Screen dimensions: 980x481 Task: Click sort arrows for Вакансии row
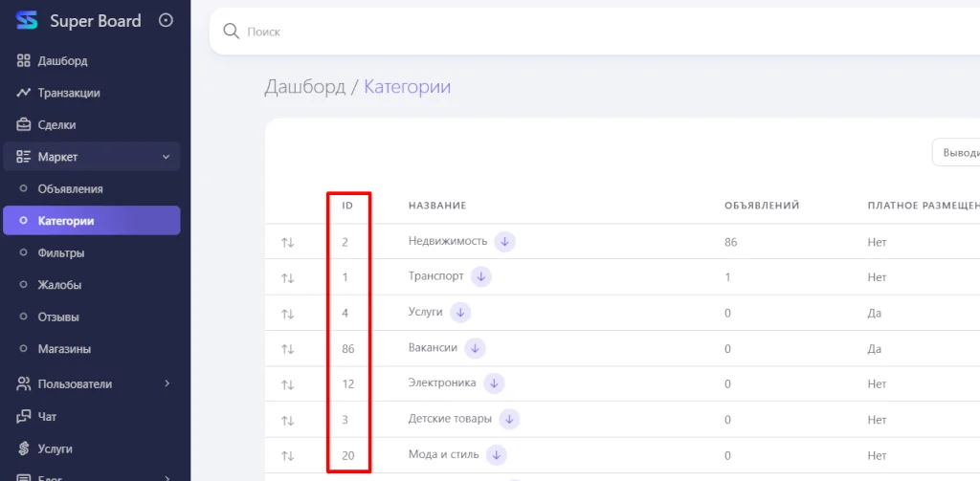[287, 349]
